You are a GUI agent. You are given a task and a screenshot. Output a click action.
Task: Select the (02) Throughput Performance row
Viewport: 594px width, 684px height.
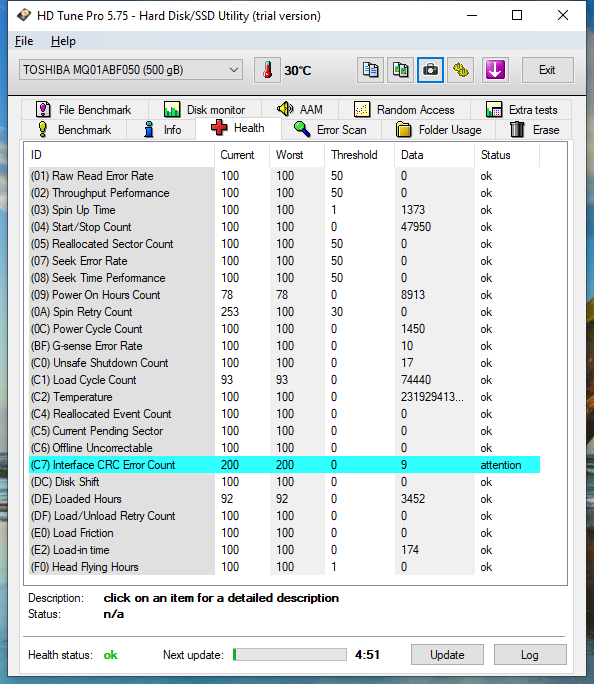284,193
